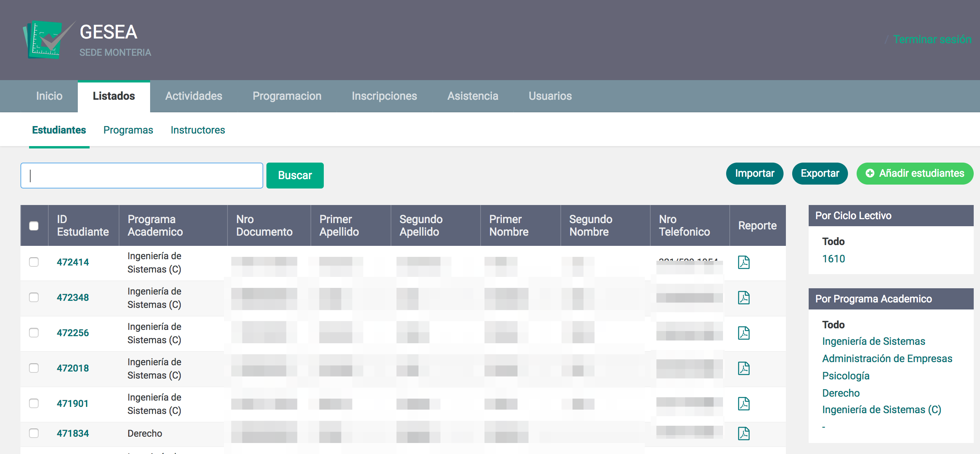Viewport: 980px width, 454px height.
Task: Open PDF report for student 472348
Action: pyautogui.click(x=743, y=298)
